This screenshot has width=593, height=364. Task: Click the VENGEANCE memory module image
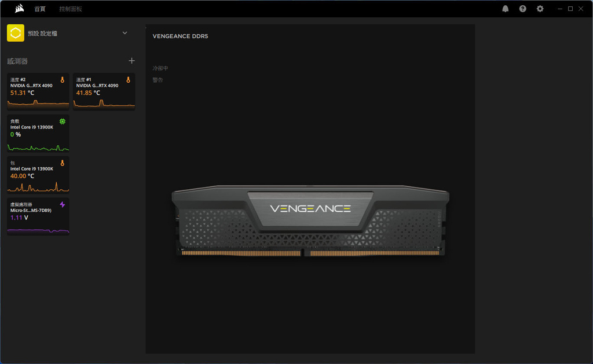pyautogui.click(x=310, y=221)
